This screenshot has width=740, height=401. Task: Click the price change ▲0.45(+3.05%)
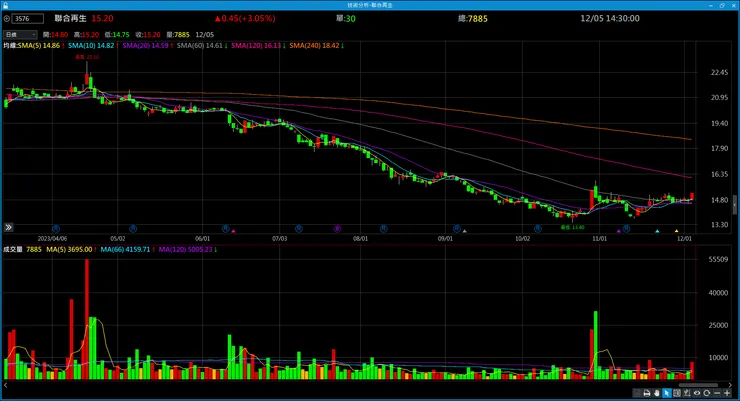(245, 18)
